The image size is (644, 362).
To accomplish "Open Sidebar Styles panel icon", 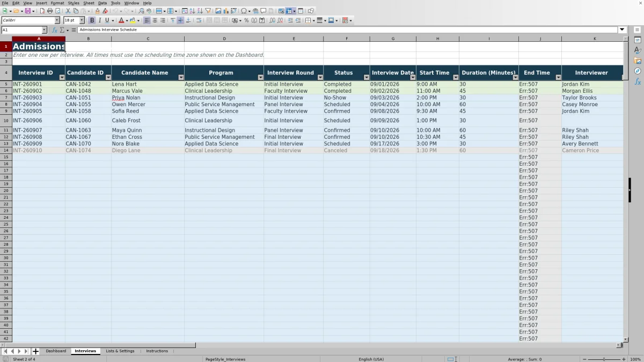I will coord(638,50).
